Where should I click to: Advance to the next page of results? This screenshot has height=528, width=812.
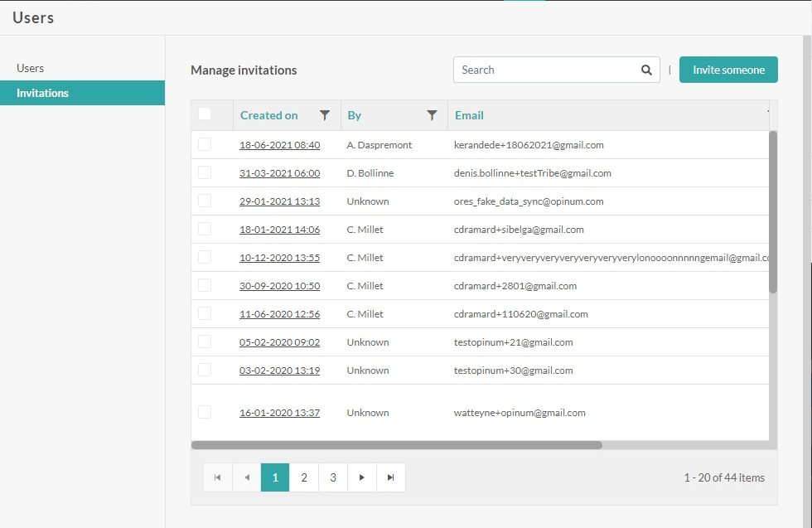361,477
